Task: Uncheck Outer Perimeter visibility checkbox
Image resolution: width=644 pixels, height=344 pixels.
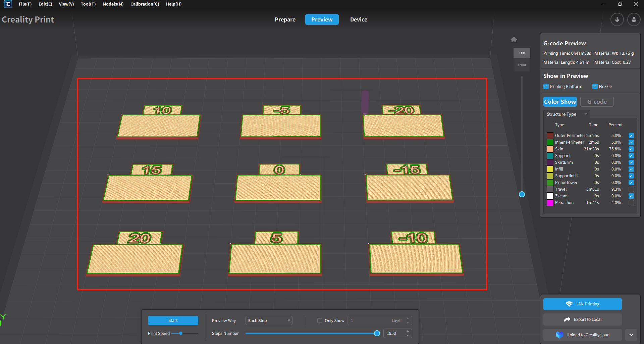Action: tap(631, 136)
